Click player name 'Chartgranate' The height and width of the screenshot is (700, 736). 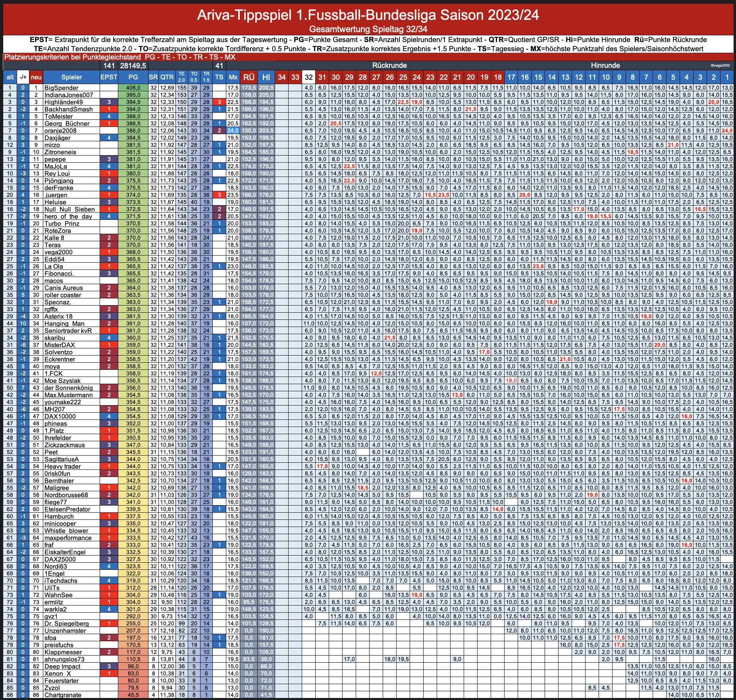coord(63,695)
